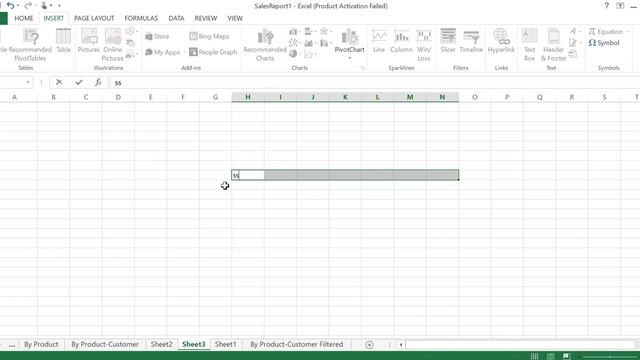This screenshot has width=640, height=360.
Task: Launch the Charts dialog from group corner
Action: (363, 68)
